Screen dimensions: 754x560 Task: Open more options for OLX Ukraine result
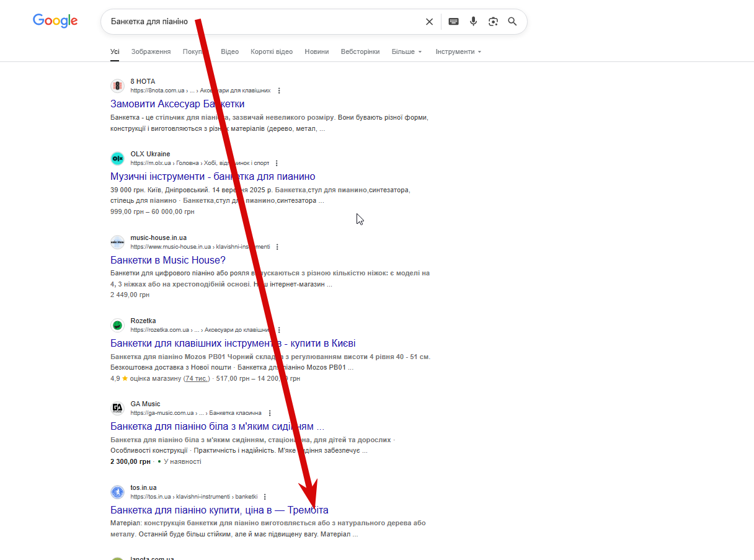click(277, 163)
